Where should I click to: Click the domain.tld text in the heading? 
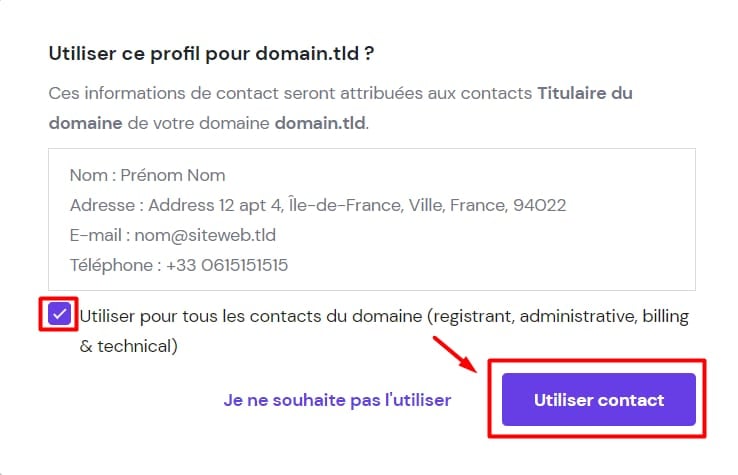tap(327, 51)
